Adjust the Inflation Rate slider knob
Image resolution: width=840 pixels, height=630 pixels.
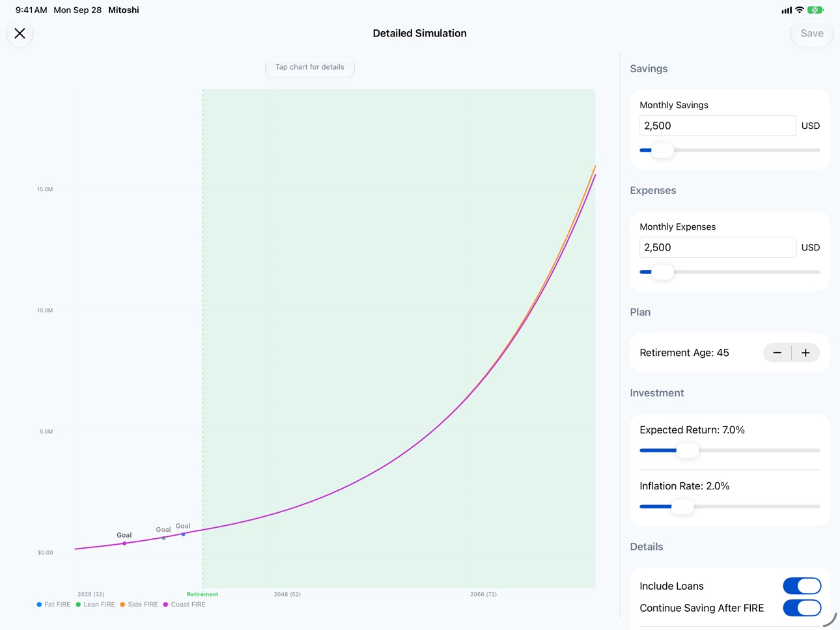(682, 506)
